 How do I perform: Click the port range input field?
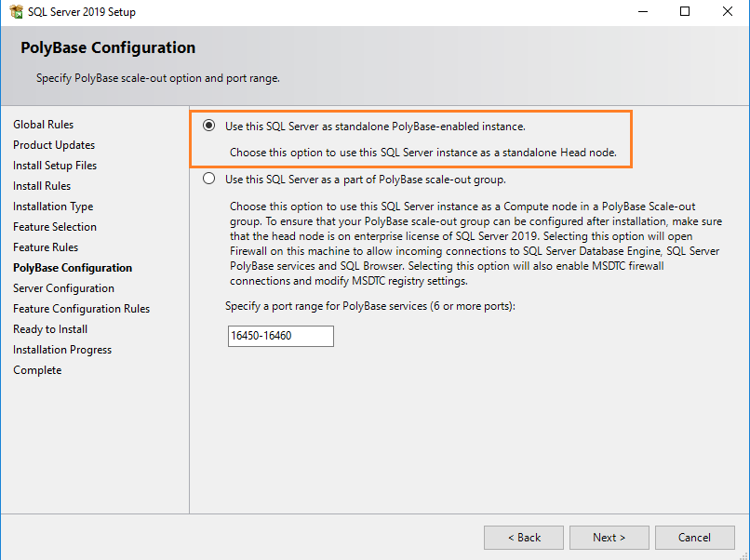coord(280,336)
